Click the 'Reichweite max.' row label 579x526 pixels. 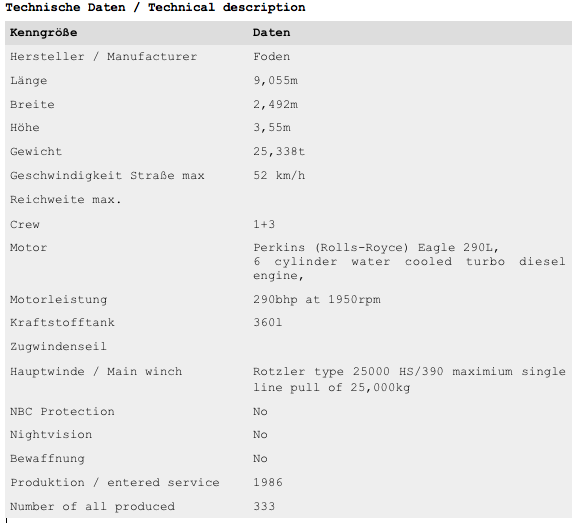point(65,199)
